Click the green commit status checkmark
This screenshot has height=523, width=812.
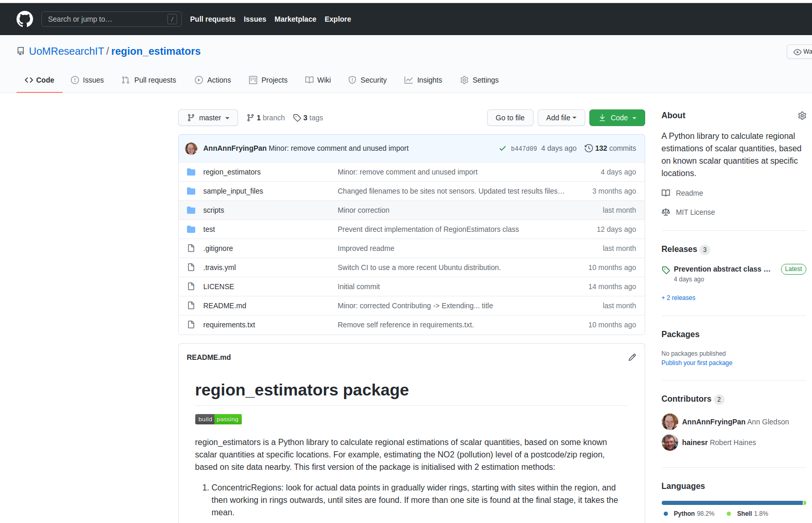tap(502, 148)
